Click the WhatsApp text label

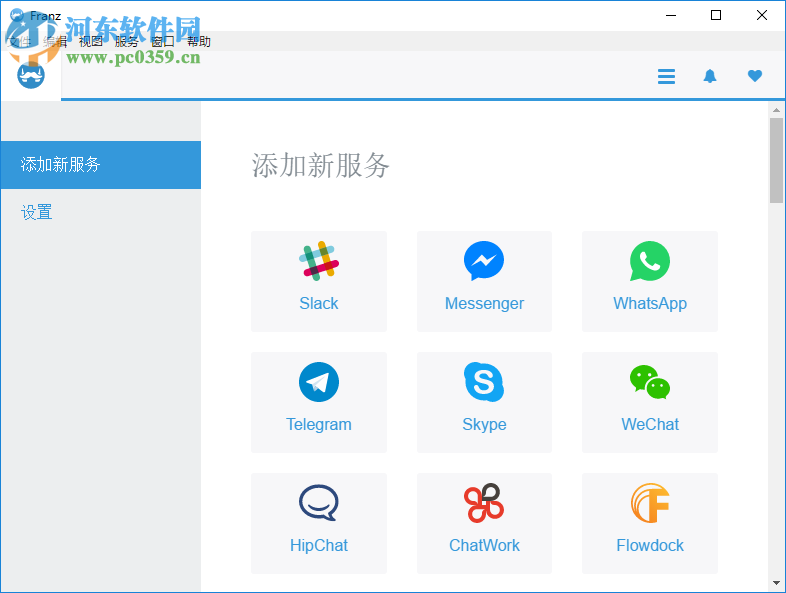(x=650, y=303)
